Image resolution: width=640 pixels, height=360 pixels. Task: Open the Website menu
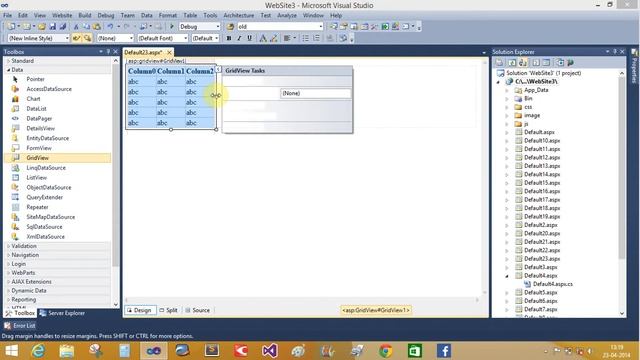(x=62, y=15)
